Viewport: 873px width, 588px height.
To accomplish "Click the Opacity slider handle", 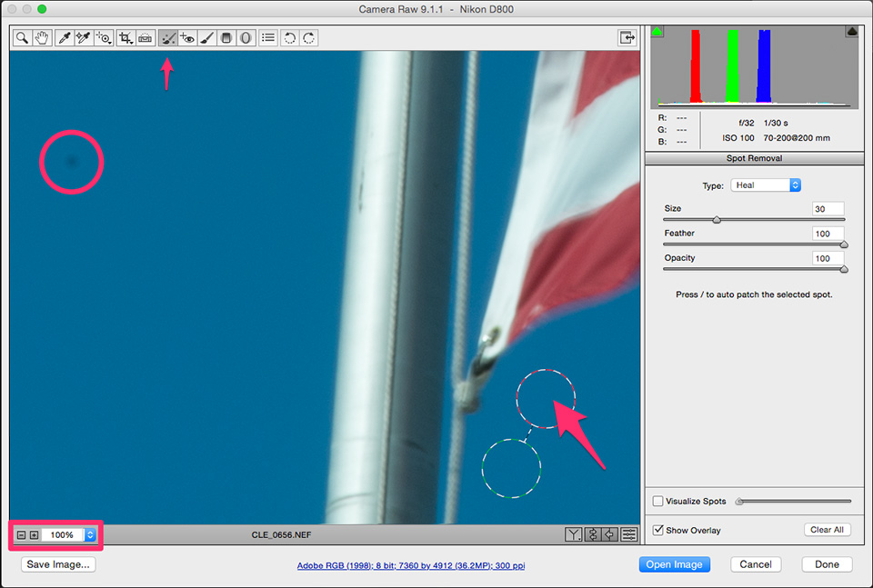I will (x=844, y=269).
